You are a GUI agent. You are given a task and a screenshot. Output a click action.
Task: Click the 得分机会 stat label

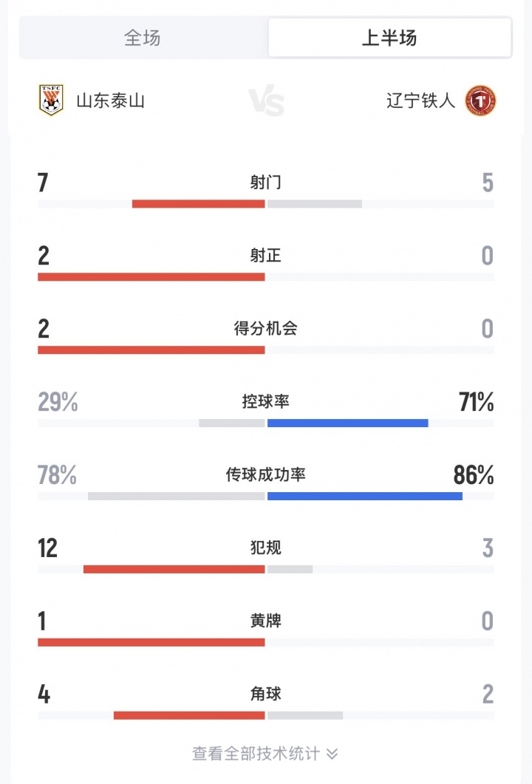(266, 329)
